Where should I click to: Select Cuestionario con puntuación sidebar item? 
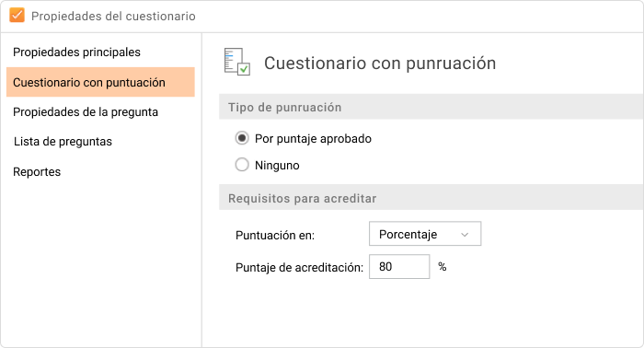coord(100,82)
